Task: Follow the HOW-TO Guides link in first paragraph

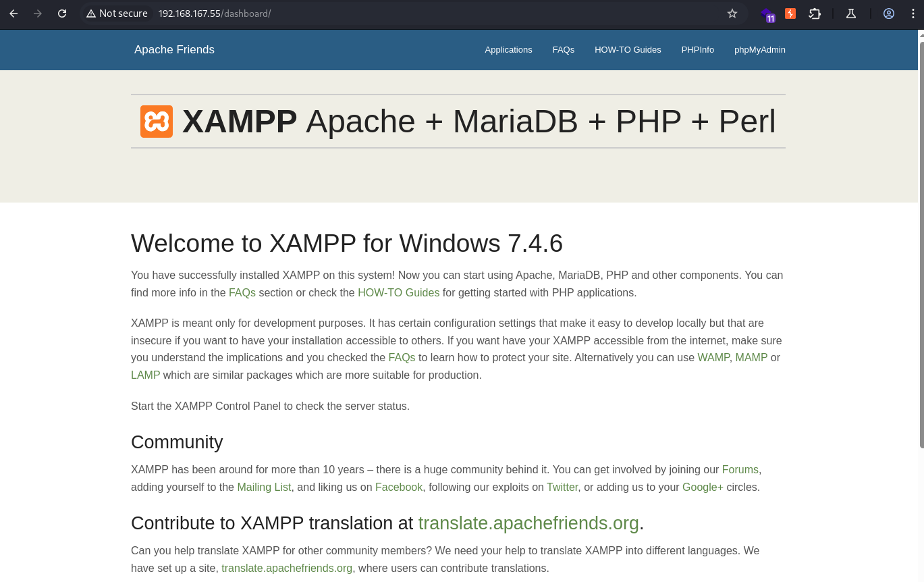Action: [x=398, y=293]
